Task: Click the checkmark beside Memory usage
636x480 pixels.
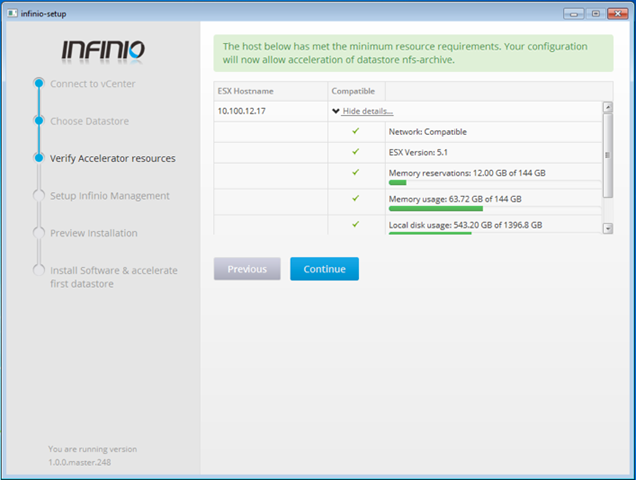Action: [355, 199]
